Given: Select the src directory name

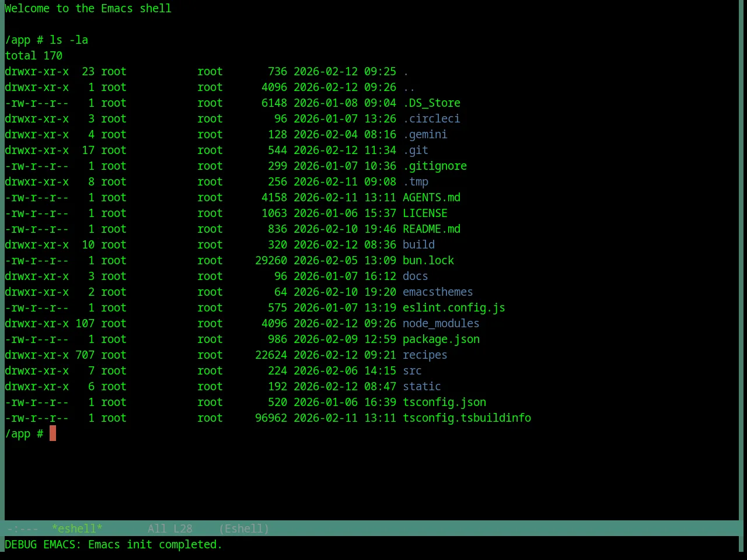Looking at the screenshot, I should click(x=412, y=370).
